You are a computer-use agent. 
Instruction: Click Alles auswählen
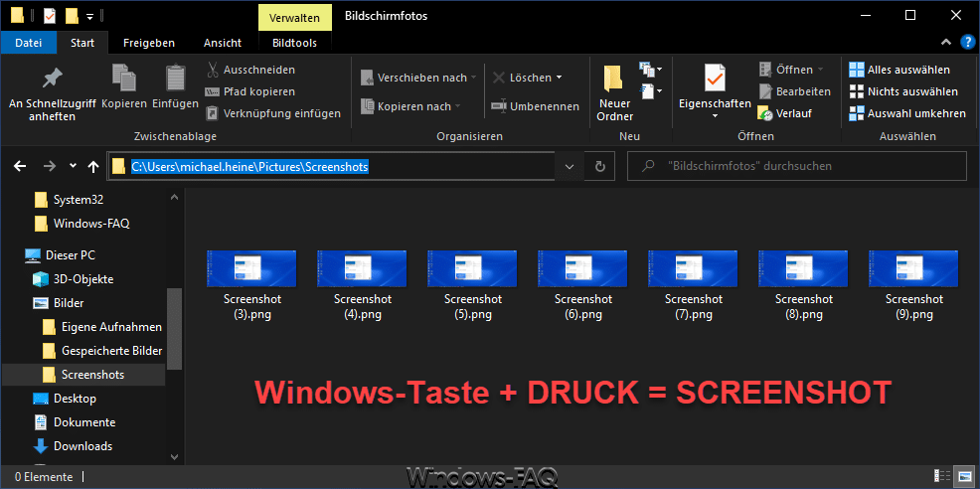899,70
